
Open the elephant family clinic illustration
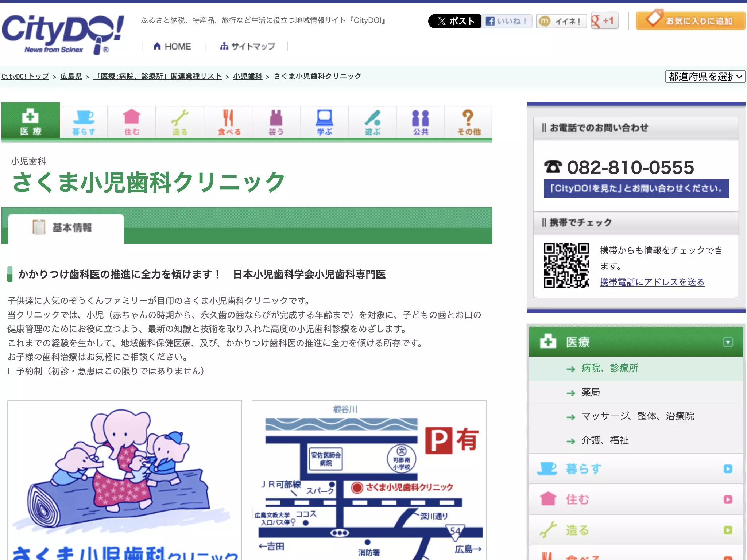pos(125,480)
